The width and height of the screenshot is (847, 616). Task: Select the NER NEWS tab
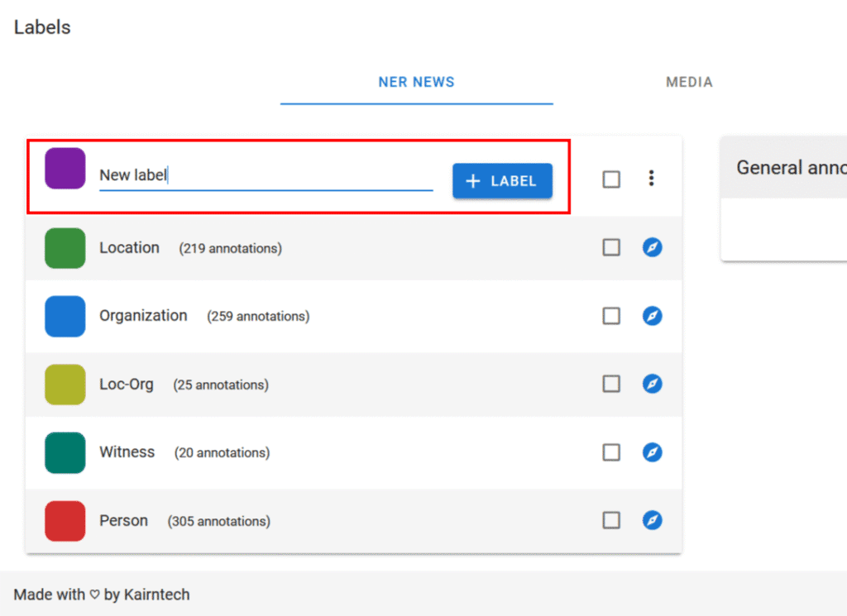[x=416, y=83]
